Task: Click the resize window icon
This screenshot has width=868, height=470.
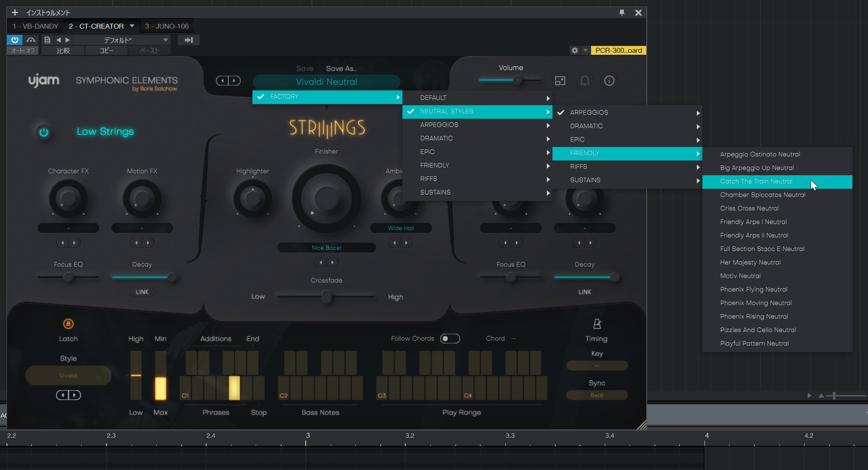Action: click(x=560, y=81)
